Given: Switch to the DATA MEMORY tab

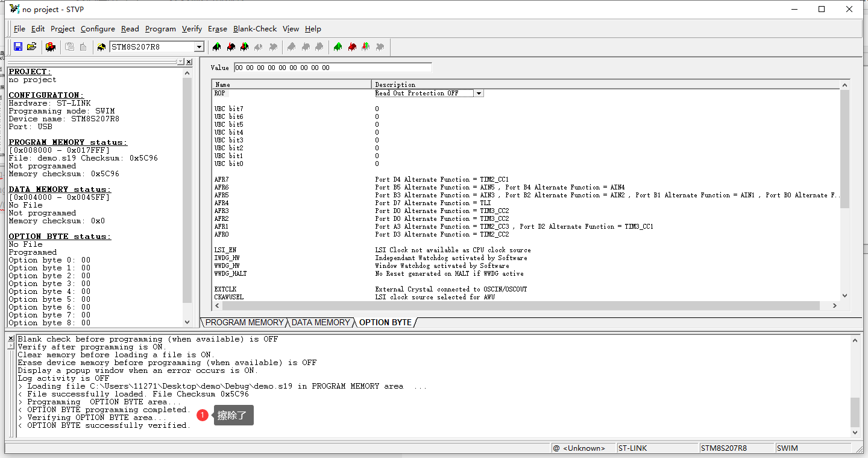Looking at the screenshot, I should [x=320, y=323].
